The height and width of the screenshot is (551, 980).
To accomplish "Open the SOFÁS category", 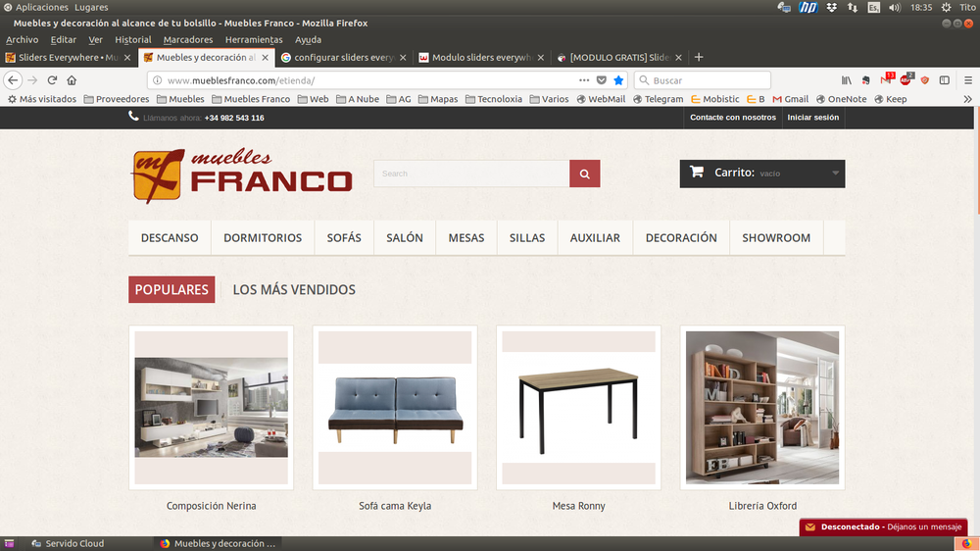I will (344, 237).
